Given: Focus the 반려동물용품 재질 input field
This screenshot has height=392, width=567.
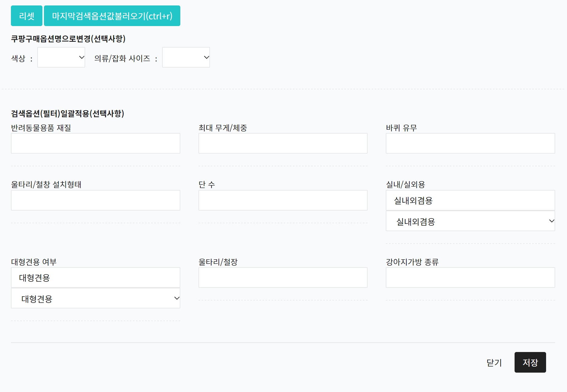Looking at the screenshot, I should click(x=95, y=143).
